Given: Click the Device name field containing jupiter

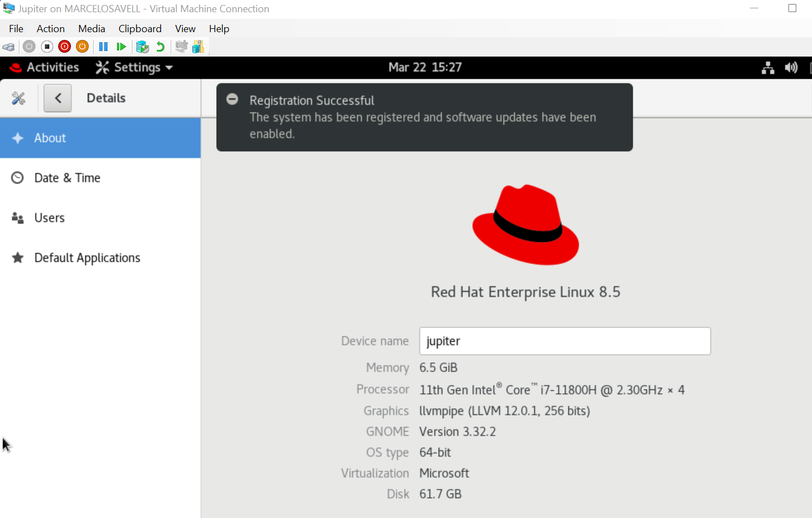Looking at the screenshot, I should click(564, 341).
